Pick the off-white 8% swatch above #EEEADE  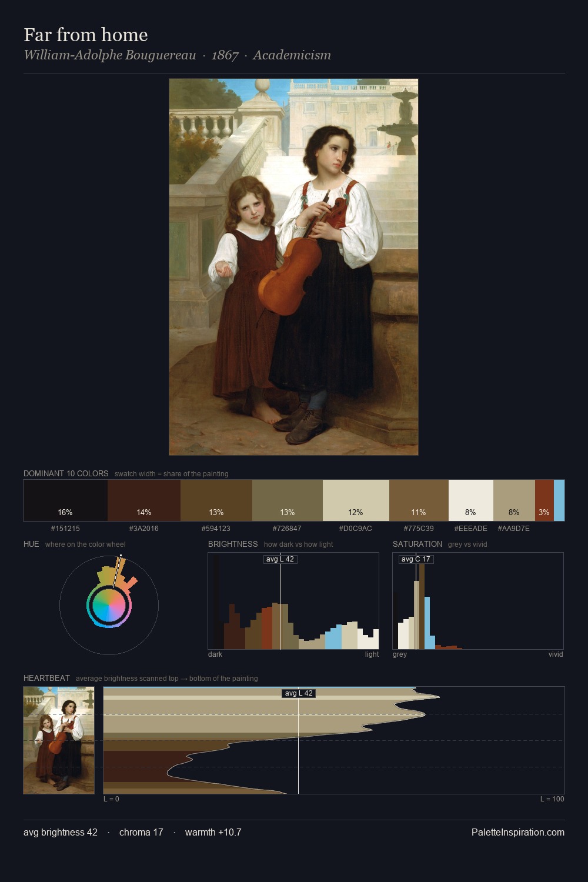point(471,500)
